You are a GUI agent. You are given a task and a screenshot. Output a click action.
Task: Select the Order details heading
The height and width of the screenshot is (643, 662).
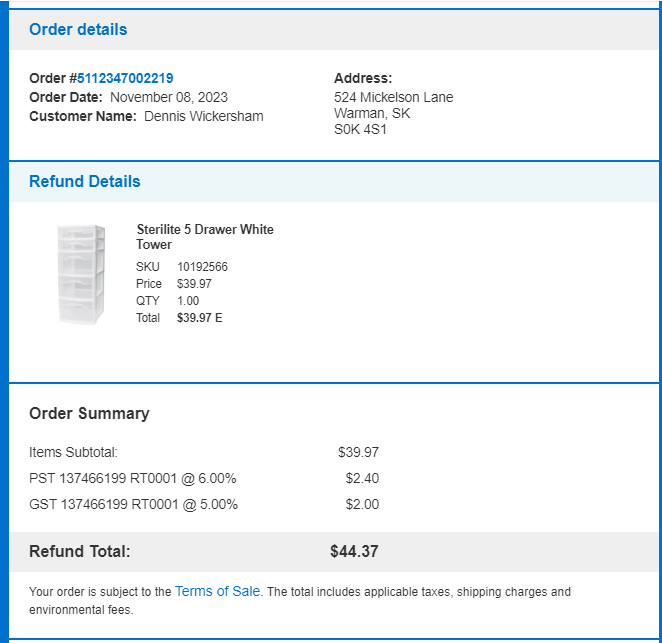click(x=78, y=30)
